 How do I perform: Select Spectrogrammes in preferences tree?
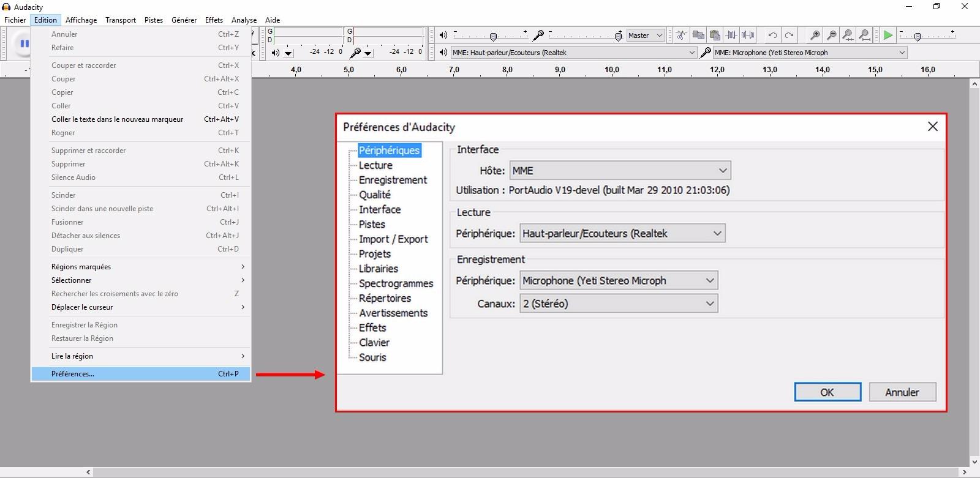coord(396,283)
